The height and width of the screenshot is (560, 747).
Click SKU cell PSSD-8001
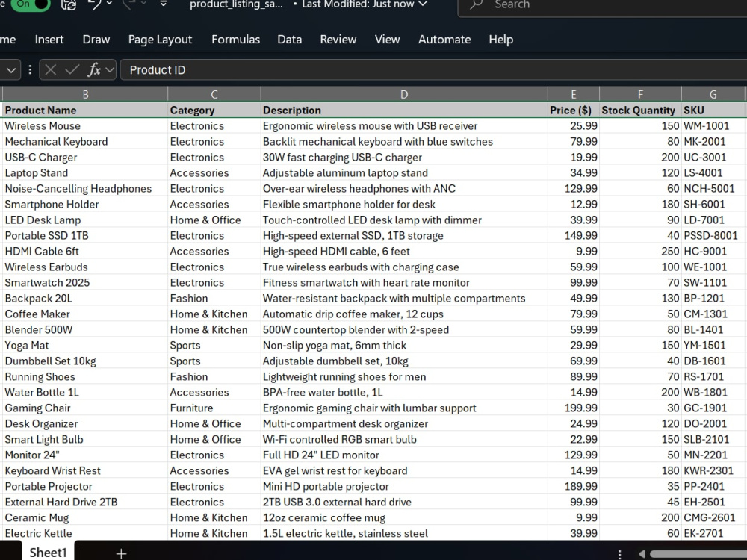click(x=713, y=236)
